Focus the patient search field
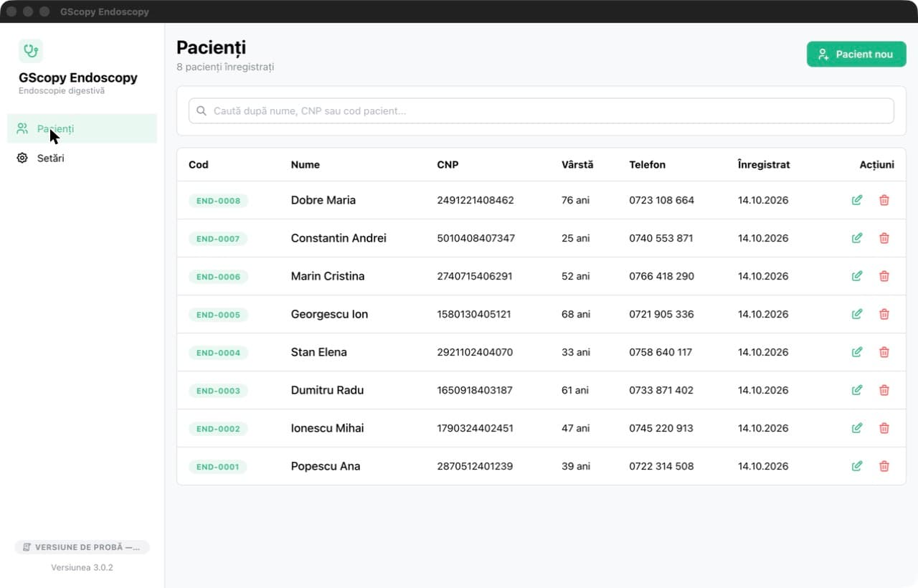 click(x=541, y=111)
